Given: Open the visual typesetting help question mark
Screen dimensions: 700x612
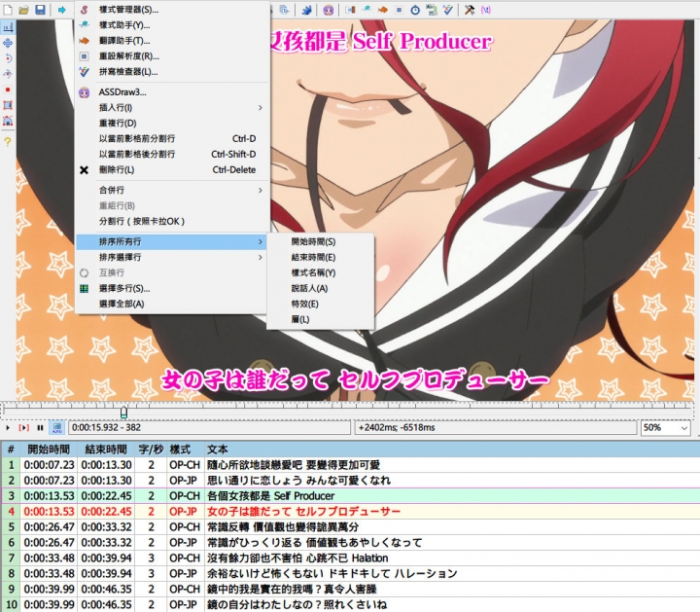Looking at the screenshot, I should tap(8, 142).
